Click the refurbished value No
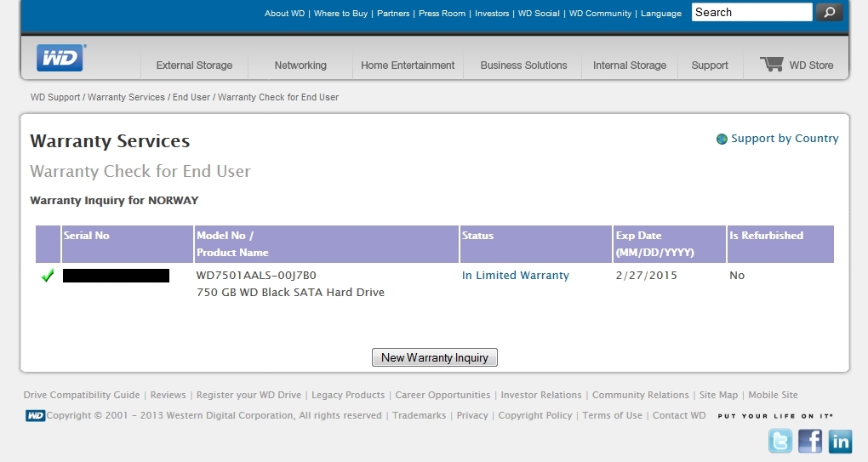 tap(737, 275)
